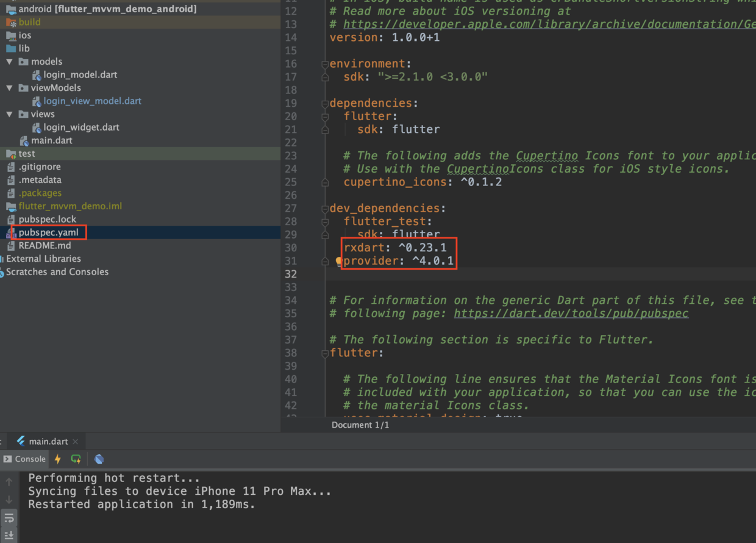756x543 pixels.
Task: Fold the flutter block at line 20
Action: tap(325, 117)
